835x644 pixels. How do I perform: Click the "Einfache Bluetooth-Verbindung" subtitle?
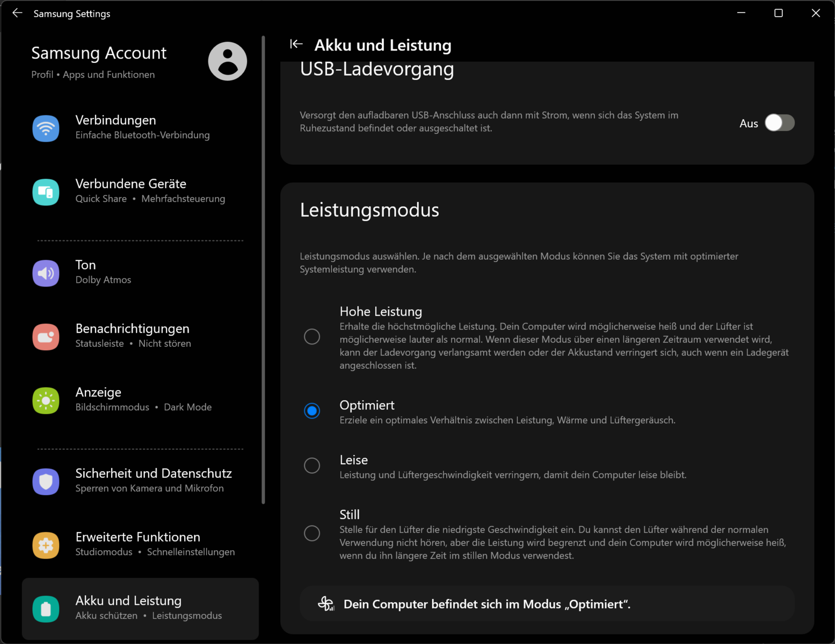[142, 135]
